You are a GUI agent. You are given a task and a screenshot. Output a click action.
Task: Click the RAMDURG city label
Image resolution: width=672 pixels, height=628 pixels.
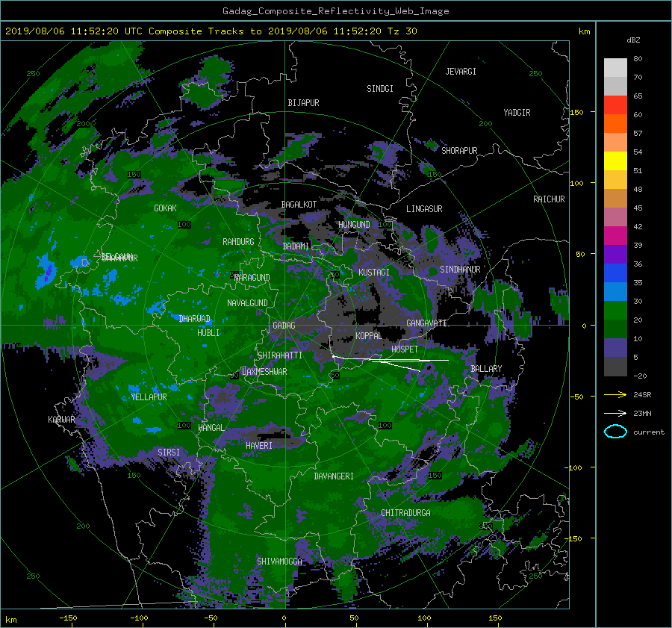click(238, 242)
